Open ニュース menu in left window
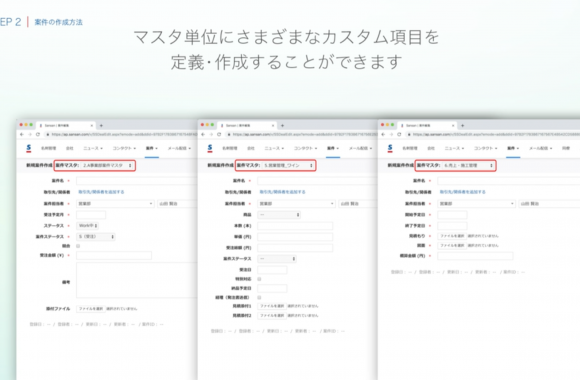Screen dimensions: 580x380 93,148
